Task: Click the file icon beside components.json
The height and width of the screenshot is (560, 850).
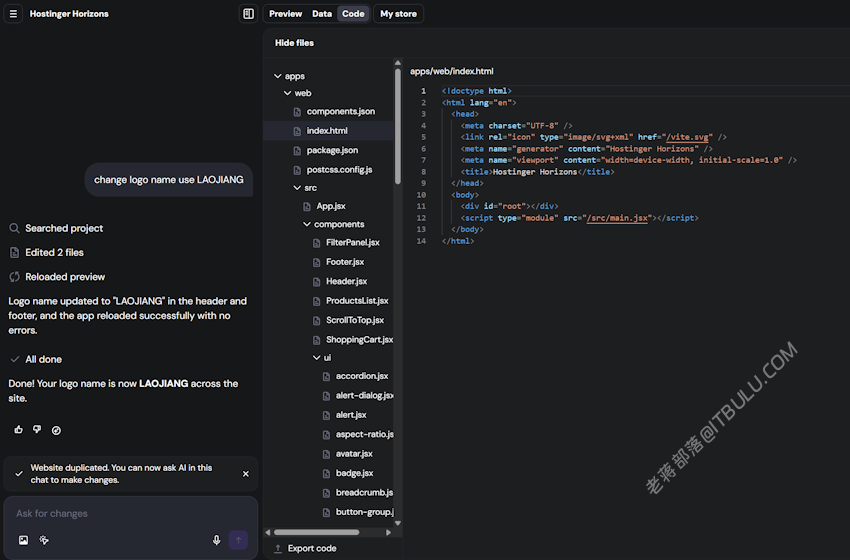Action: coord(297,112)
